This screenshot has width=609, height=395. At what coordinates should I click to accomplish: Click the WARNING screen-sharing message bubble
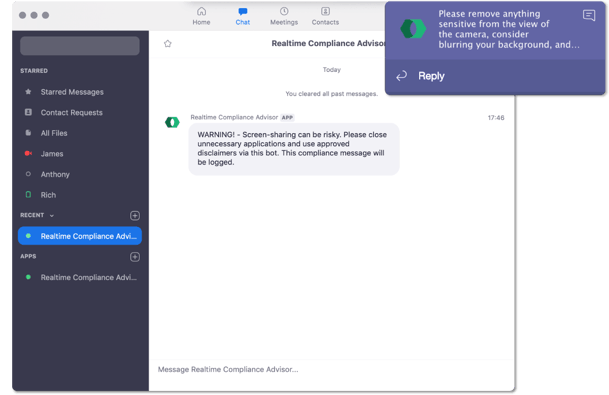(x=294, y=149)
